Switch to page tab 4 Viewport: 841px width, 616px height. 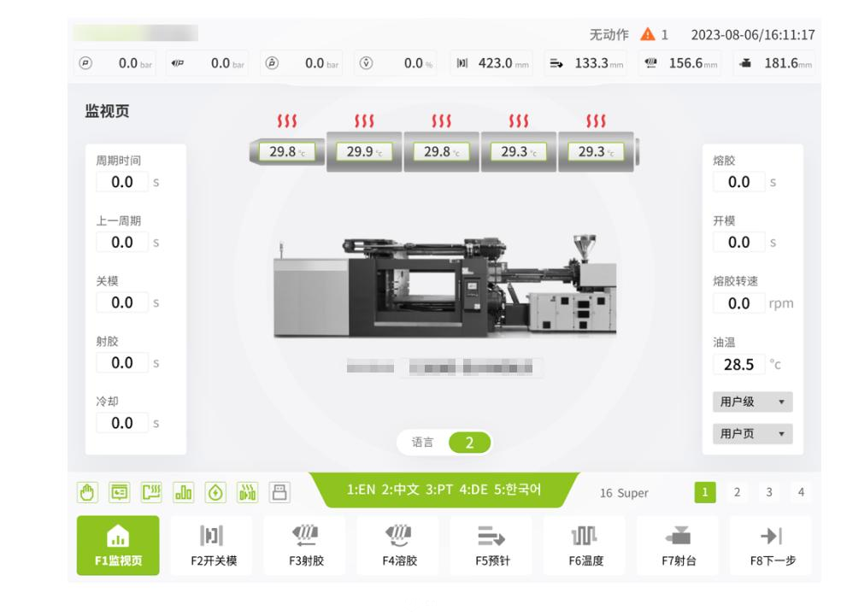click(801, 492)
